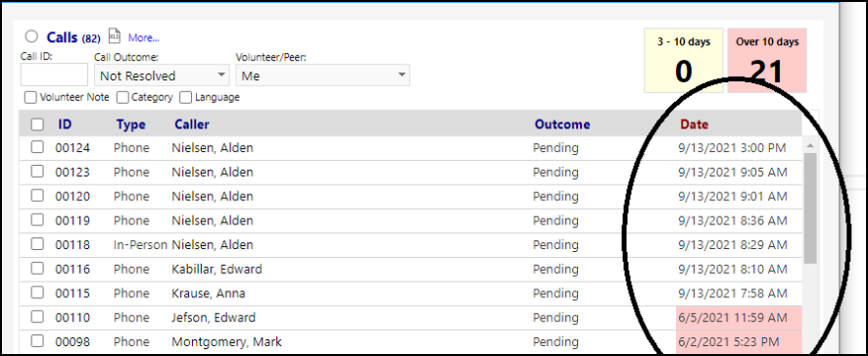
Task: Sort by the Type column header
Action: [x=130, y=125]
